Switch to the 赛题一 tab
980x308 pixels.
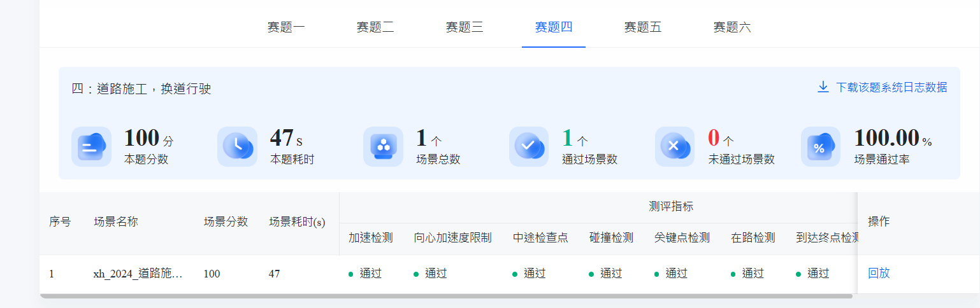tap(286, 27)
